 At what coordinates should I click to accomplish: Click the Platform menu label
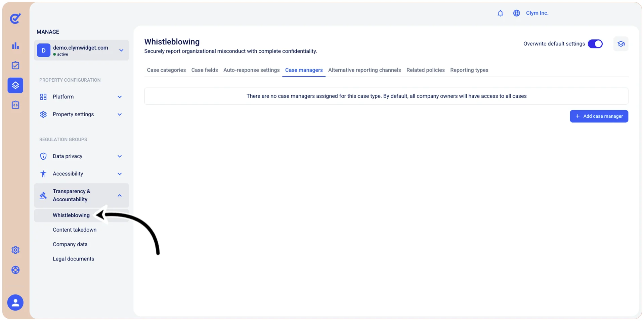point(63,97)
